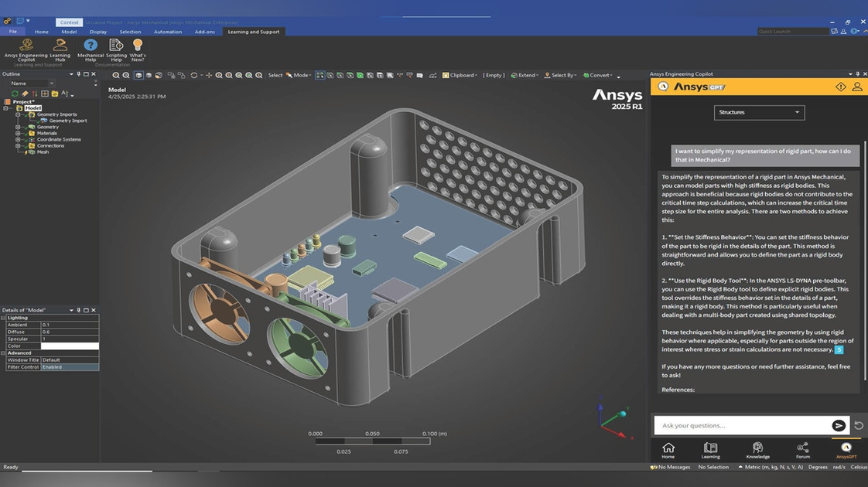Expand the Geometry tree node

(x=18, y=127)
